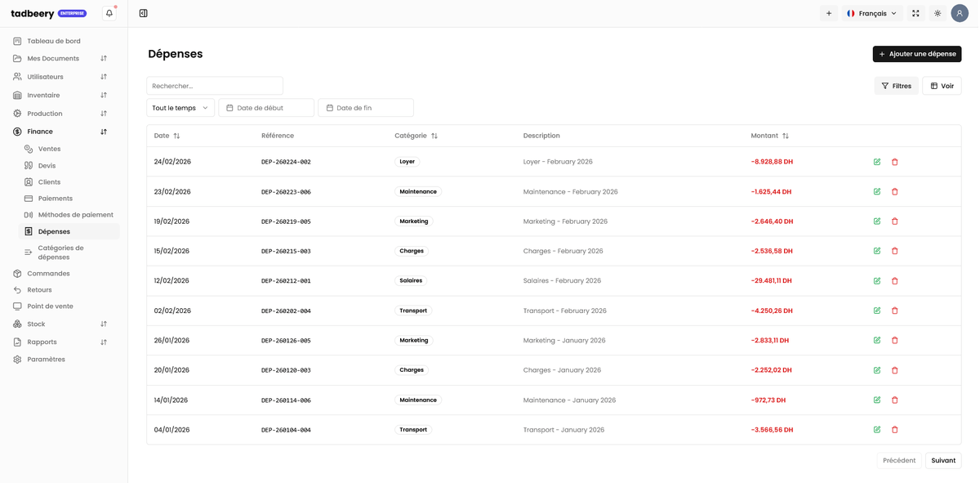Collapse the sidebar panel icon
This screenshot has height=483, width=980.
pyautogui.click(x=144, y=13)
